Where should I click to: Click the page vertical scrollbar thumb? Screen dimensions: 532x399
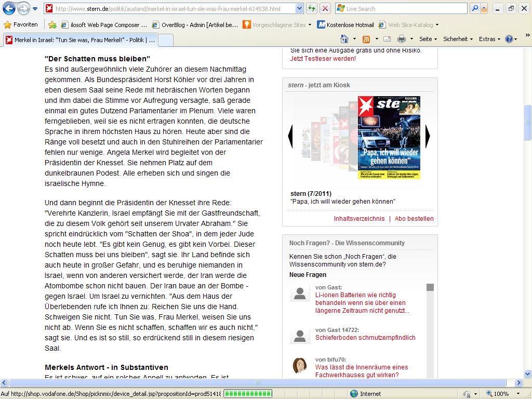tap(528, 123)
